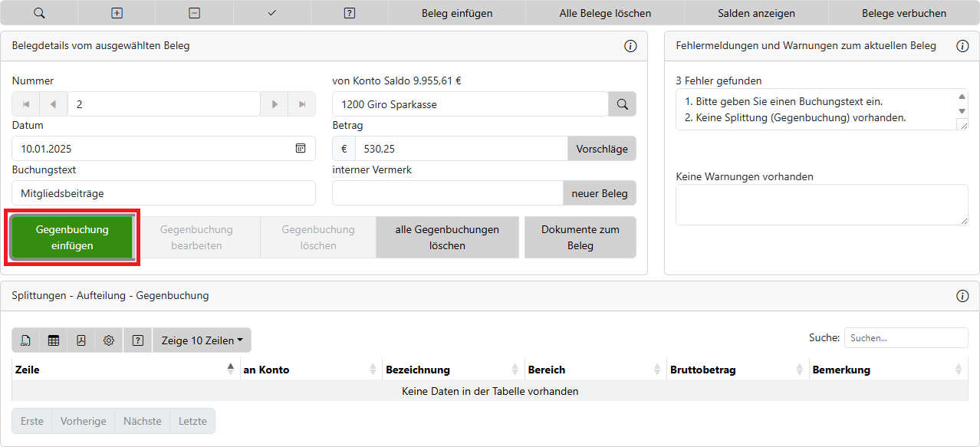Export the table as CSV
This screenshot has width=980, height=447.
[26, 340]
